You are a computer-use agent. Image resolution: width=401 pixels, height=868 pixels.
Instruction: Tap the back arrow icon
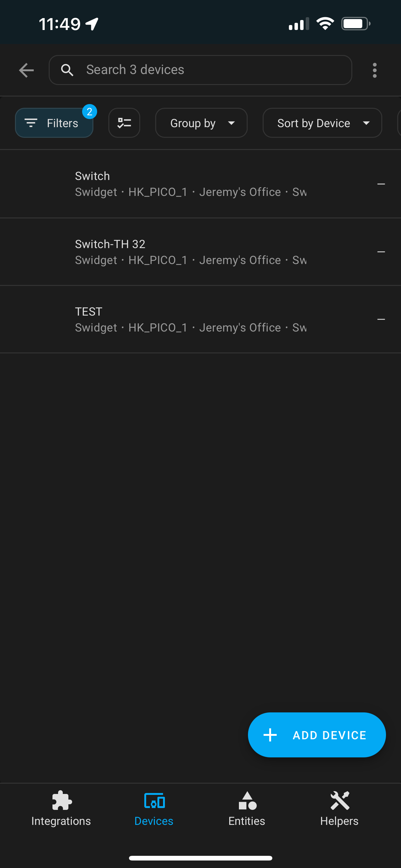[x=26, y=70]
